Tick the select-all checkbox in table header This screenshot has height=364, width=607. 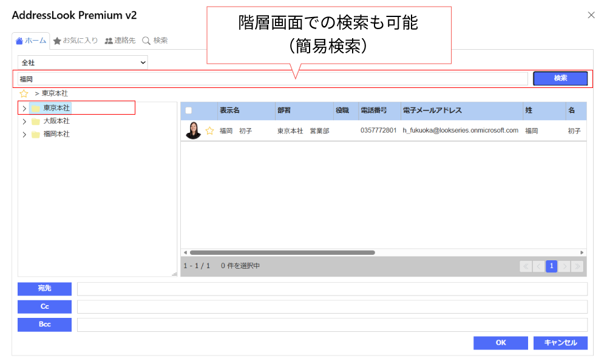click(x=189, y=110)
